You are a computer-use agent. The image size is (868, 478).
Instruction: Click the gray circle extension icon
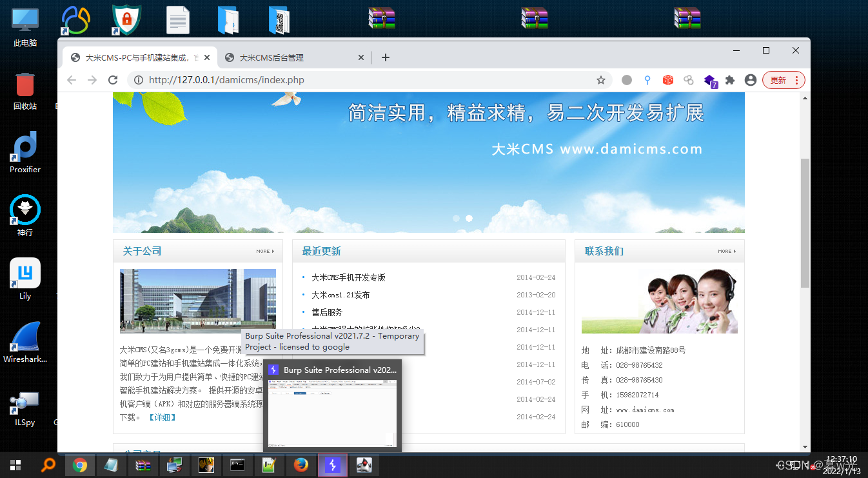[627, 80]
